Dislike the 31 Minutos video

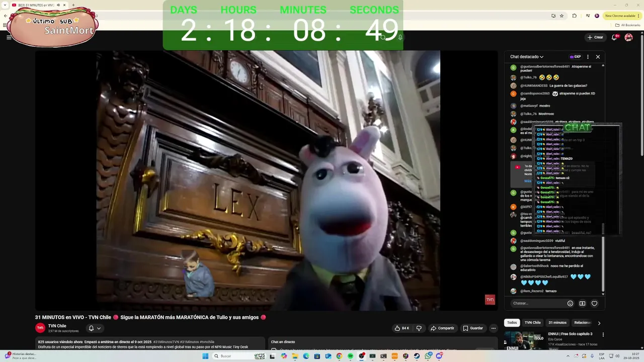click(419, 328)
